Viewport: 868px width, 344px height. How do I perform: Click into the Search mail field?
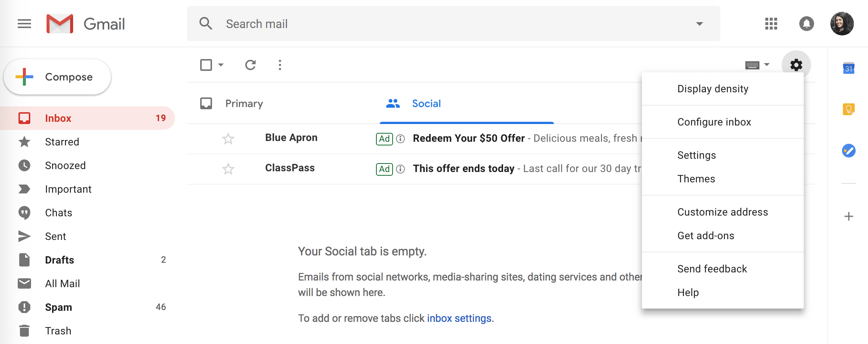point(443,24)
